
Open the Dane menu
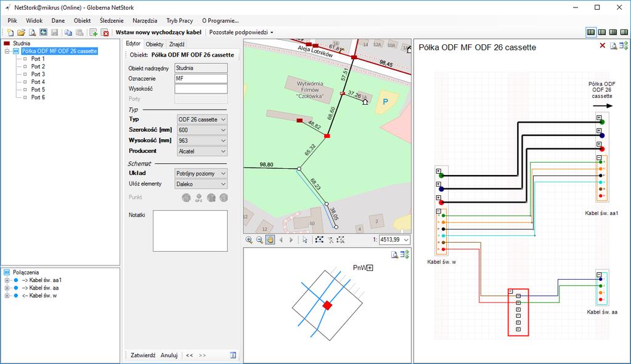coord(58,20)
